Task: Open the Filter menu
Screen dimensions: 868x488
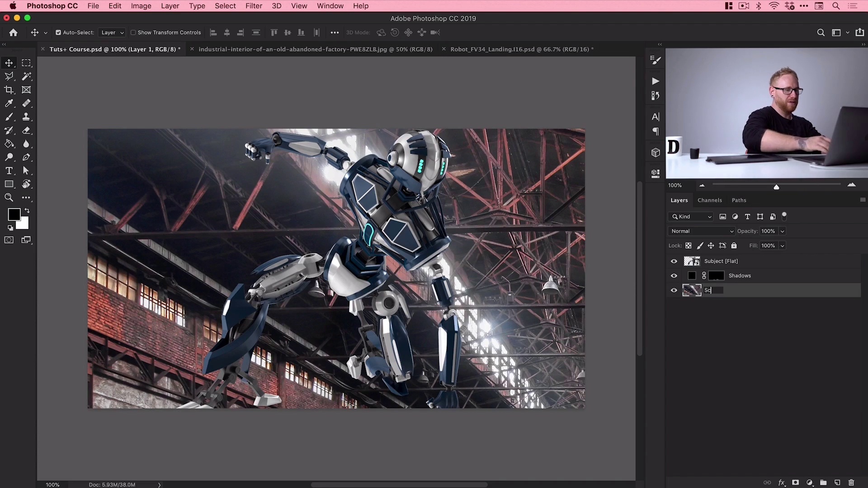Action: tap(253, 6)
